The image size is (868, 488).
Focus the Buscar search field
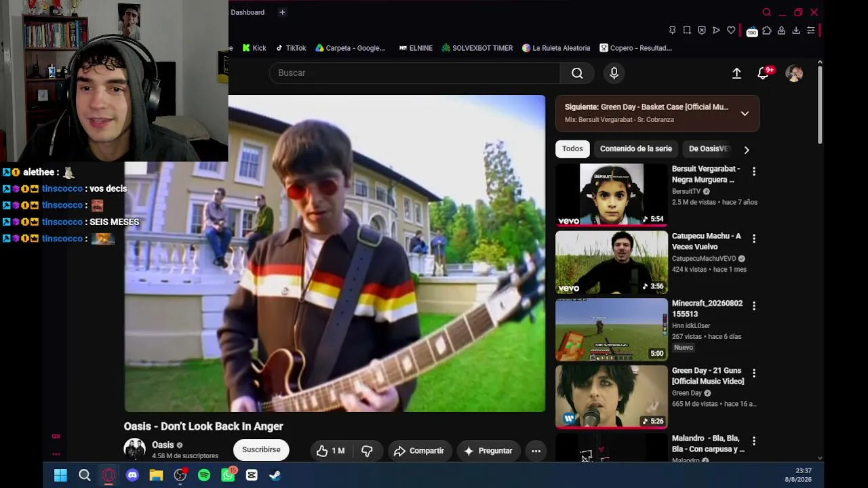(414, 73)
